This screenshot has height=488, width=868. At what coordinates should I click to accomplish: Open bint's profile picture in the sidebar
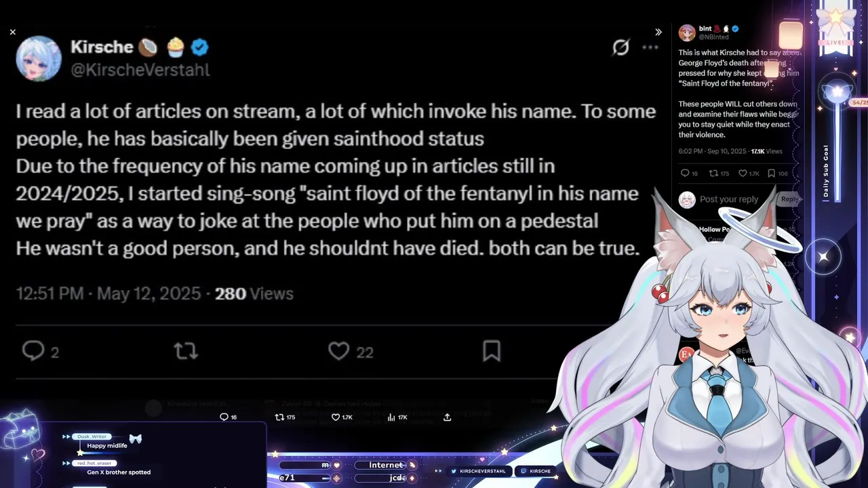pos(687,33)
